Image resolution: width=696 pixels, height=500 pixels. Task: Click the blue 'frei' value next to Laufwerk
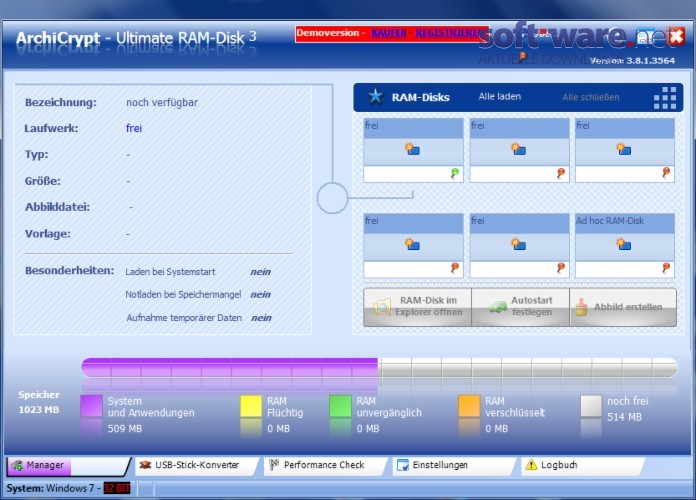pos(134,128)
